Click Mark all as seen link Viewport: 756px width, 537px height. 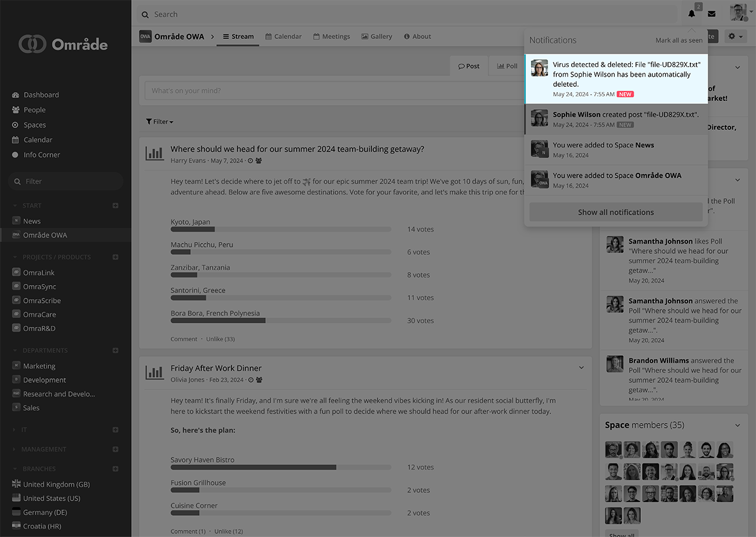click(679, 40)
